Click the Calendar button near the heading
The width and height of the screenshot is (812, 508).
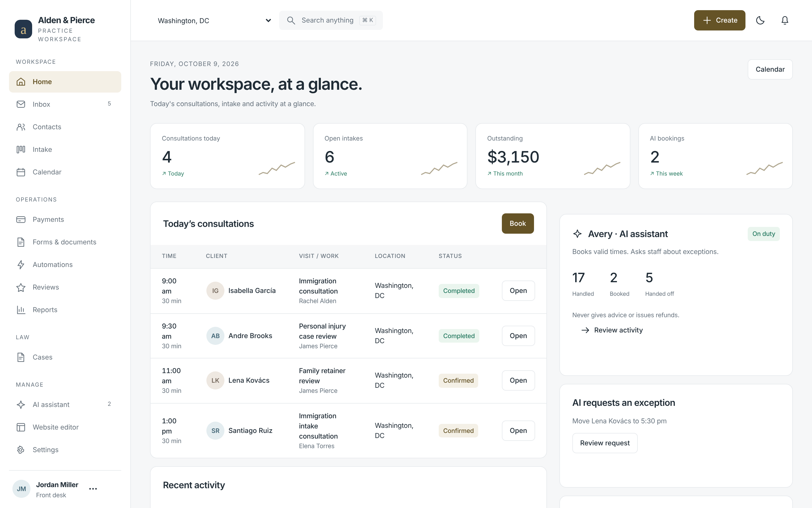click(770, 69)
